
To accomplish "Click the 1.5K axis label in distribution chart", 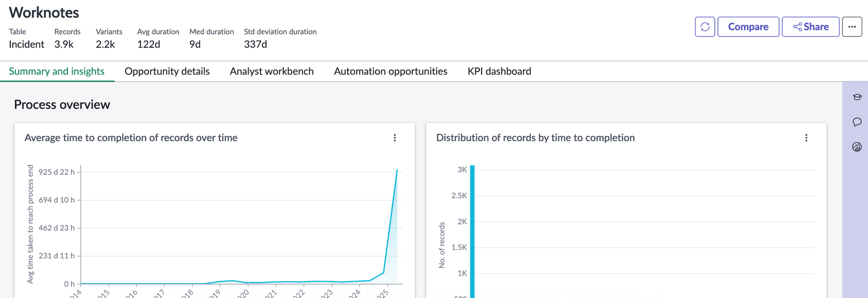I will click(459, 247).
